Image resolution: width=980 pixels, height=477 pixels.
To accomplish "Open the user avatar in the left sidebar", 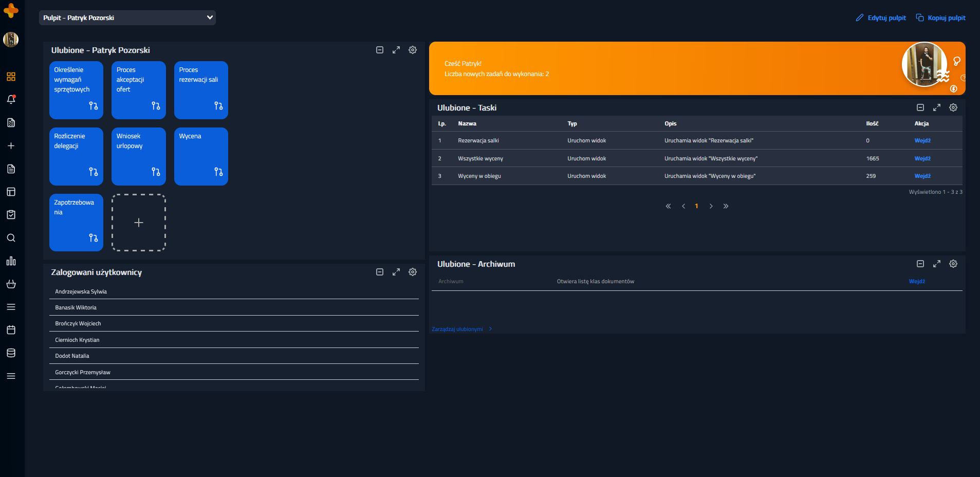I will click(x=11, y=40).
